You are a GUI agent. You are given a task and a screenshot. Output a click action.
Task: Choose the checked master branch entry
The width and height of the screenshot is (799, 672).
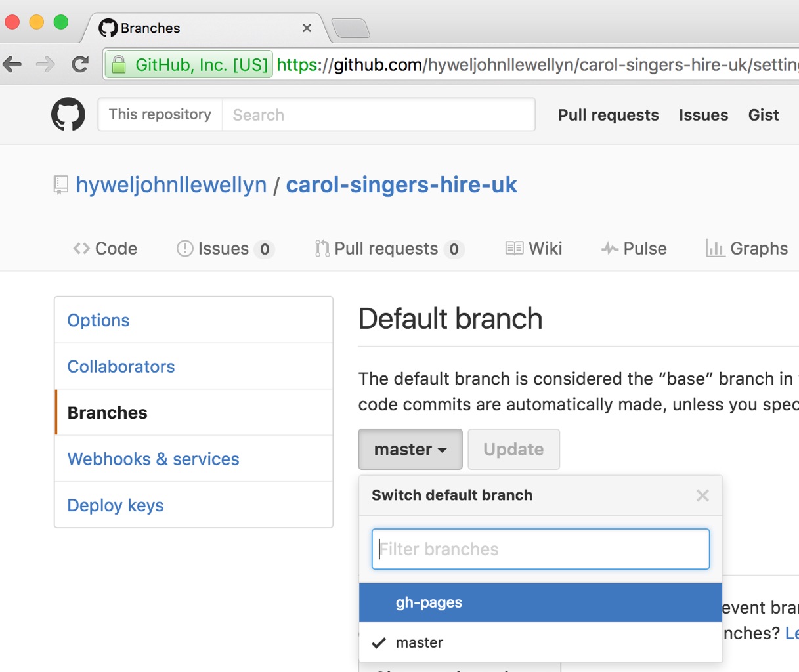point(540,642)
